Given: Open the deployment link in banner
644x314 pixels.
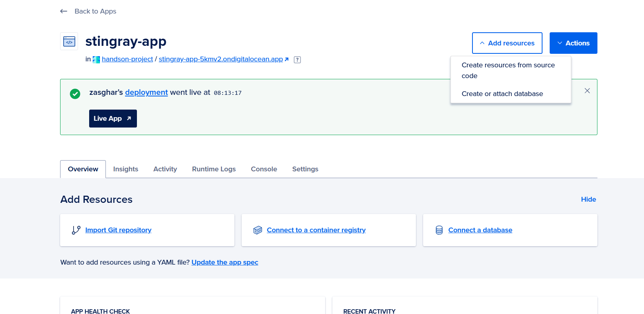Looking at the screenshot, I should [146, 92].
